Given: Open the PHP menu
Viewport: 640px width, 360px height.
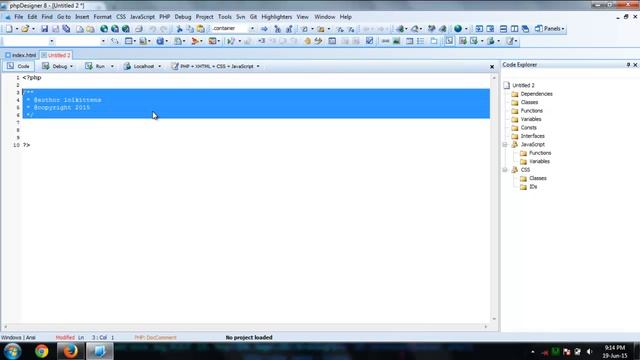Looking at the screenshot, I should coord(164,17).
